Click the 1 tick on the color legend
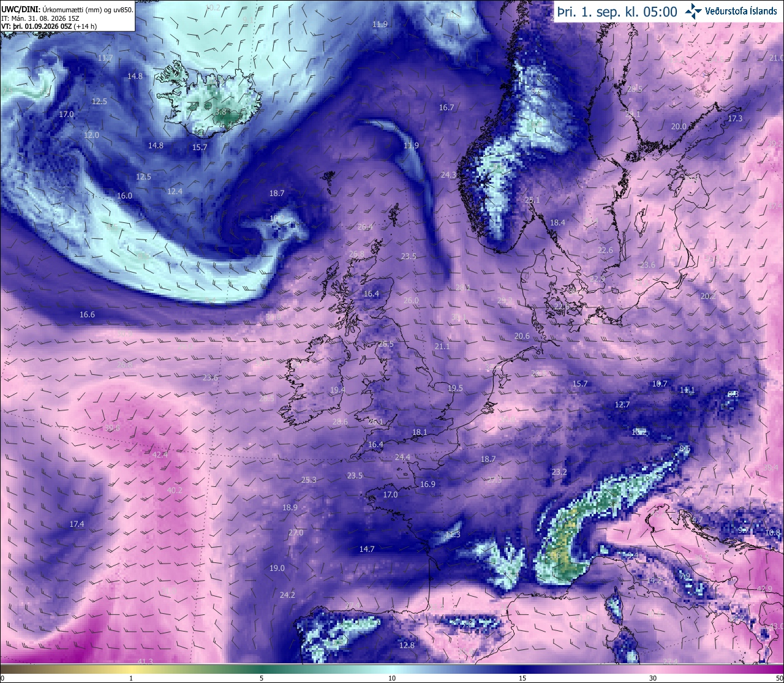The image size is (784, 683). click(x=131, y=678)
